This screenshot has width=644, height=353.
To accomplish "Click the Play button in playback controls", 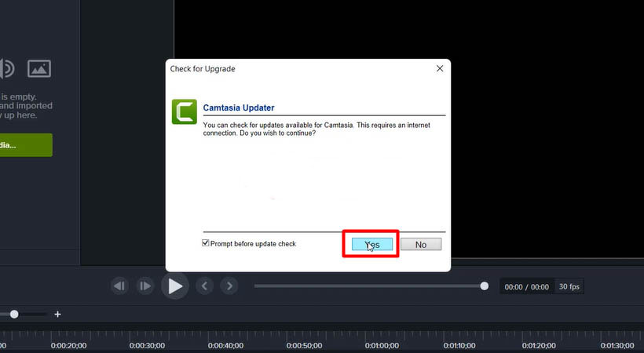I will (175, 286).
